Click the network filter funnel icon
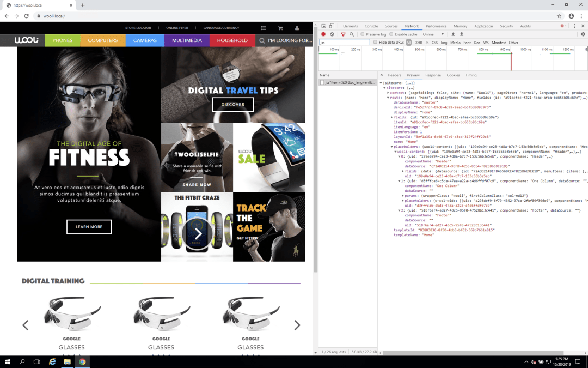The image size is (588, 368). tap(343, 34)
